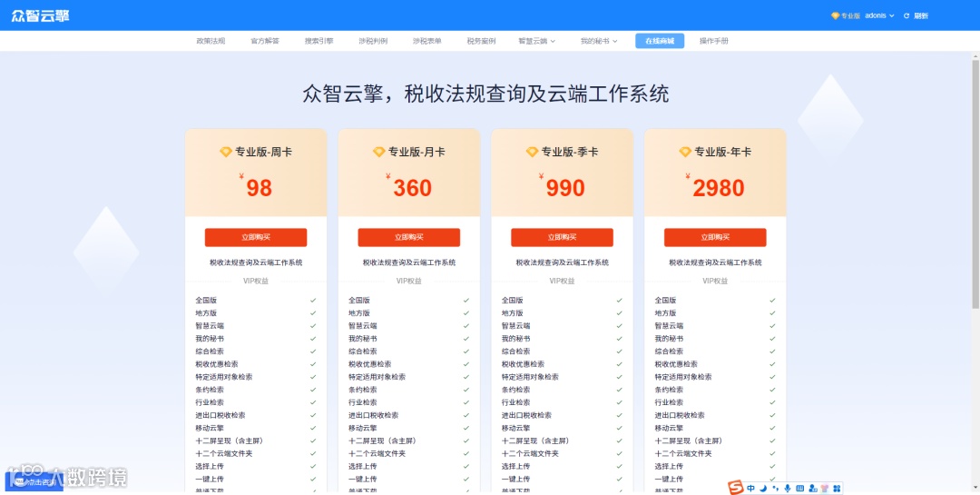Click the 众智云擎 logo in header

(x=40, y=15)
